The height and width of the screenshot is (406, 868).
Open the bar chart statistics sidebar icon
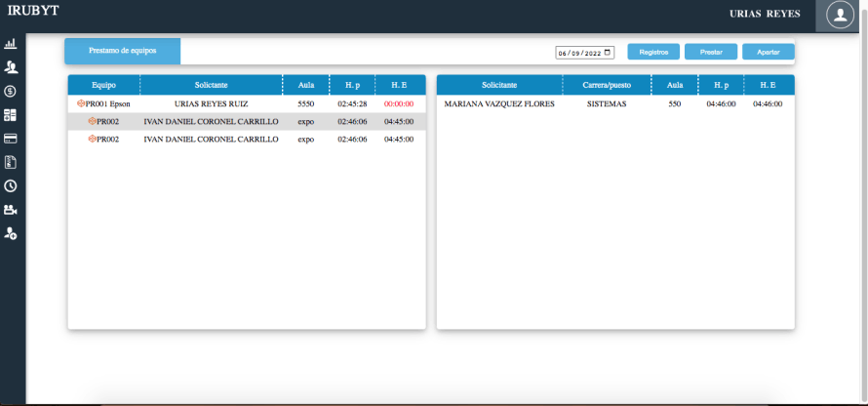(x=11, y=44)
